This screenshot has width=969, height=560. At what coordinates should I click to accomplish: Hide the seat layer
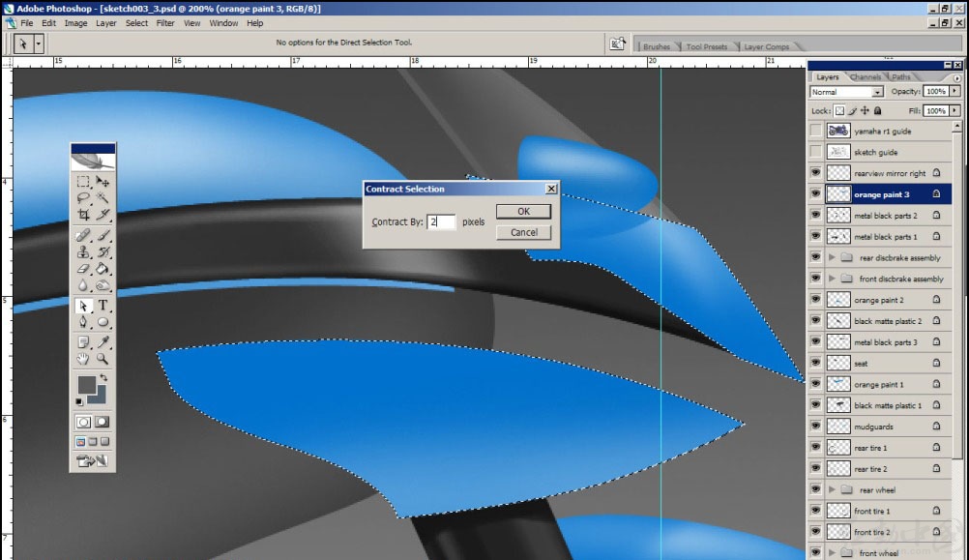click(x=816, y=364)
